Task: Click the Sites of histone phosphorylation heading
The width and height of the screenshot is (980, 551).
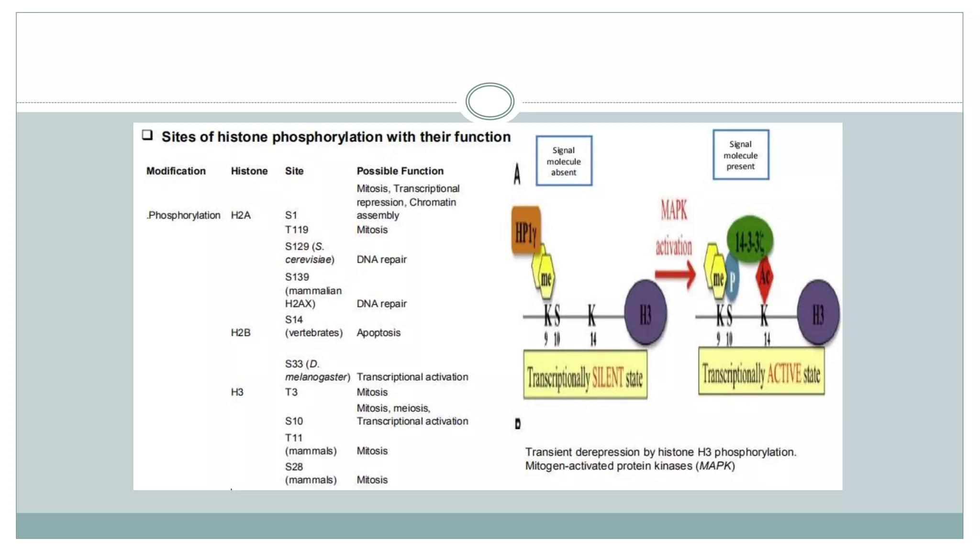Action: (x=336, y=137)
